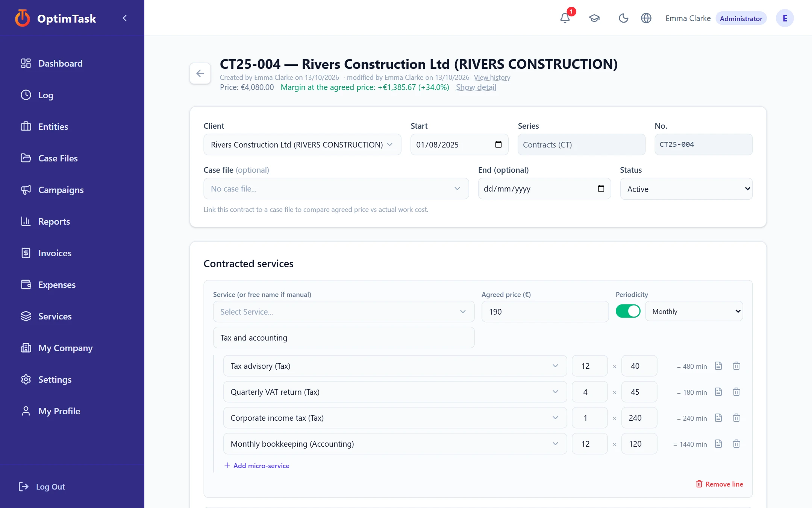Toggle the Periodicity switch off
812x508 pixels.
[x=628, y=311]
